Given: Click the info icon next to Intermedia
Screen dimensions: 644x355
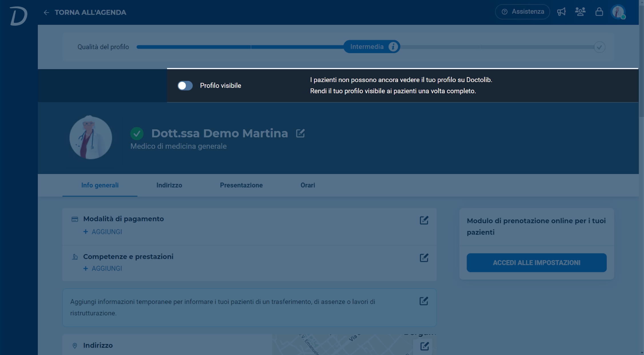Looking at the screenshot, I should tap(393, 47).
